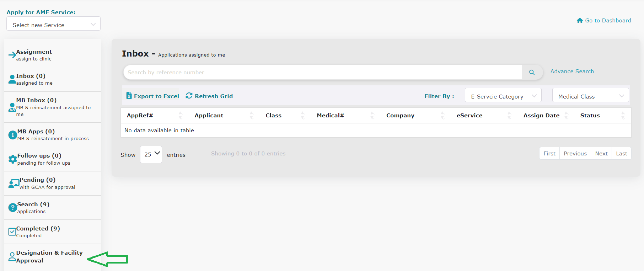This screenshot has width=644, height=271.
Task: Click the Next pagination button
Action: 601,154
